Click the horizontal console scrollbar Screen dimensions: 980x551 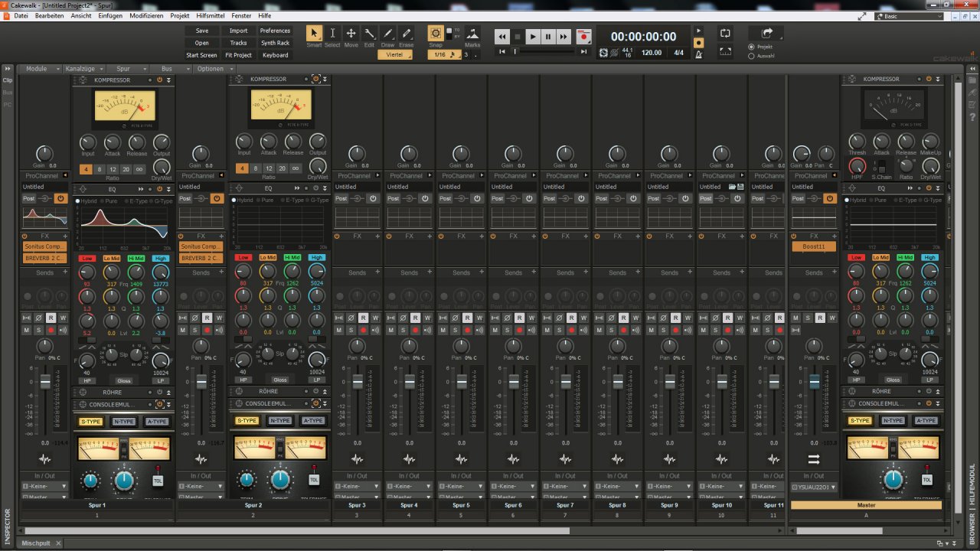click(x=298, y=530)
